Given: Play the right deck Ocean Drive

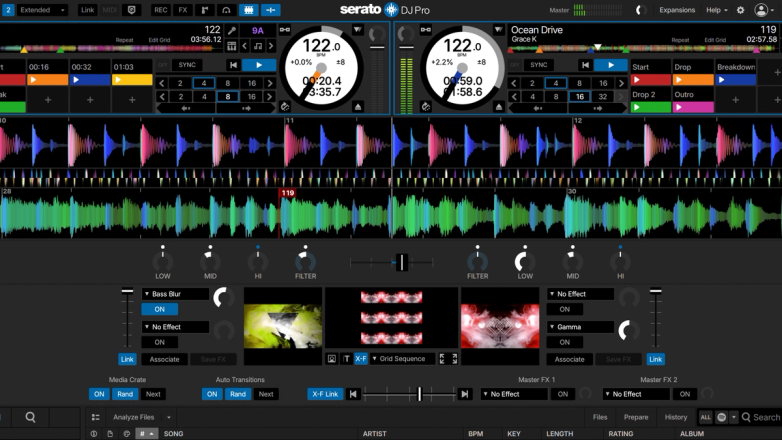Looking at the screenshot, I should point(611,65).
